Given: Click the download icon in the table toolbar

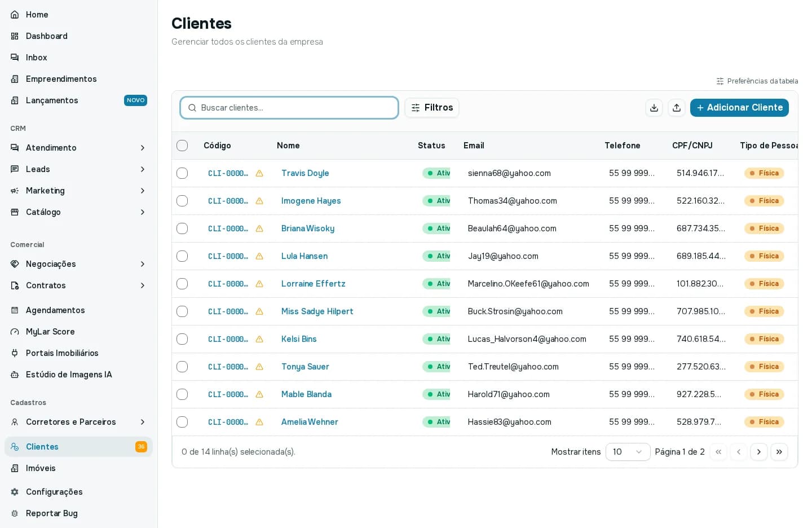Looking at the screenshot, I should point(654,108).
